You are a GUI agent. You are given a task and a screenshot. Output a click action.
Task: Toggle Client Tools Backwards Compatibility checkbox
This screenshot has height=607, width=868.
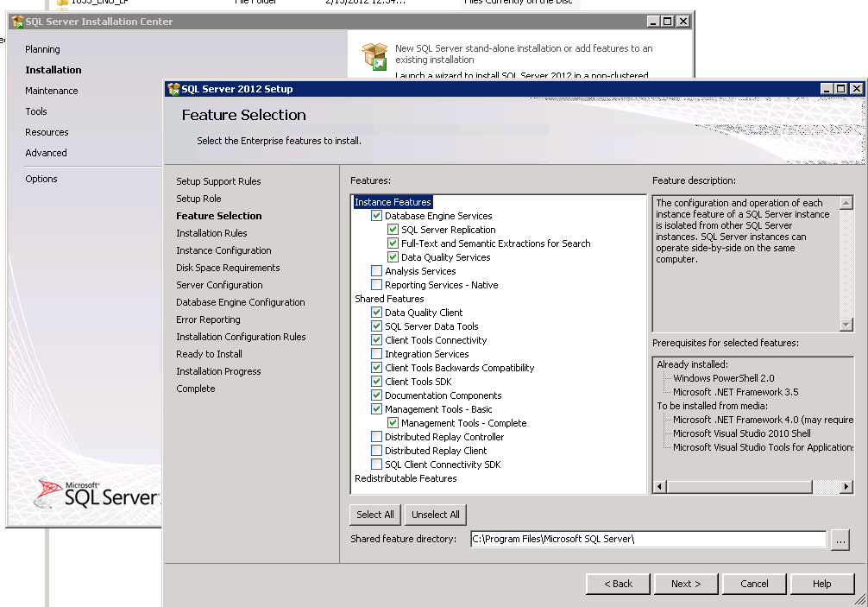coord(376,368)
